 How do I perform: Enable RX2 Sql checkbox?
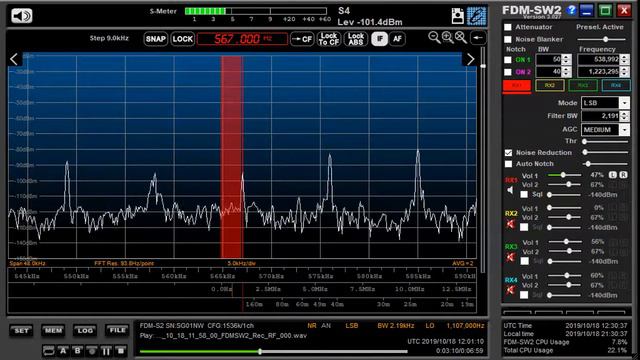[x=524, y=227]
